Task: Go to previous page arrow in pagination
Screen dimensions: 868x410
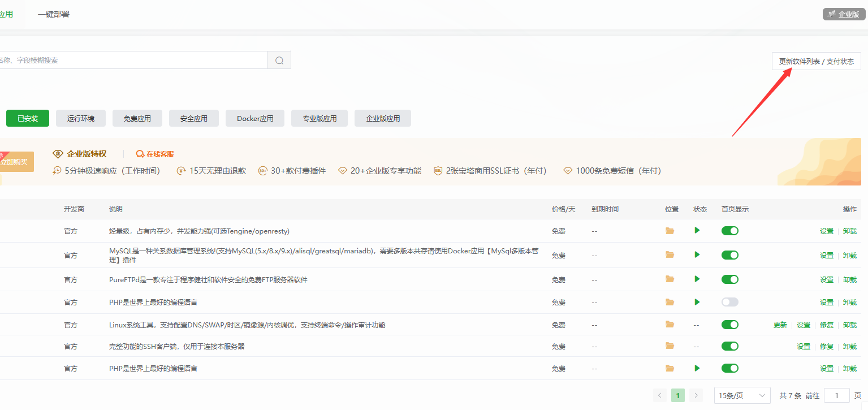Action: coord(659,395)
